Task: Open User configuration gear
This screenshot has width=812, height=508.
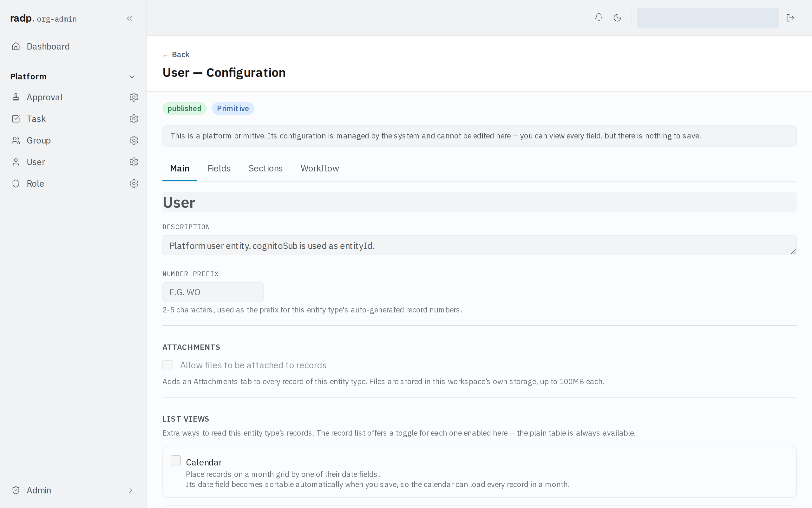Action: (x=134, y=162)
